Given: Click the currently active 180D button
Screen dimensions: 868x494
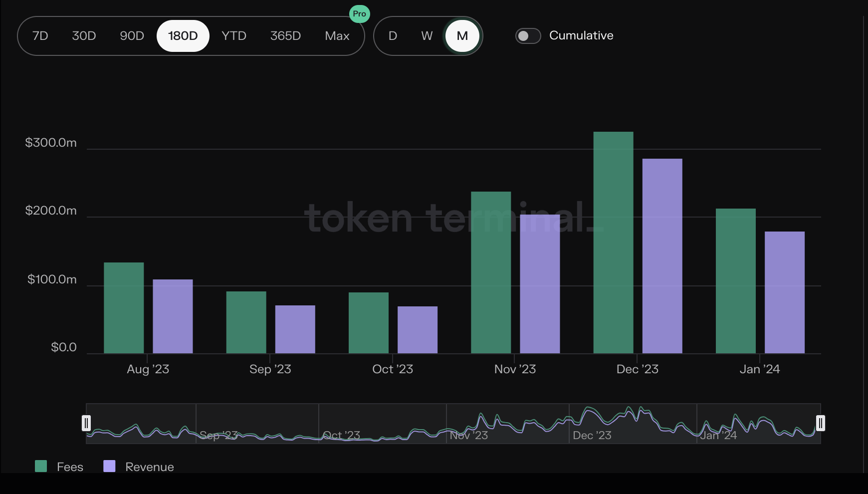Looking at the screenshot, I should (183, 35).
